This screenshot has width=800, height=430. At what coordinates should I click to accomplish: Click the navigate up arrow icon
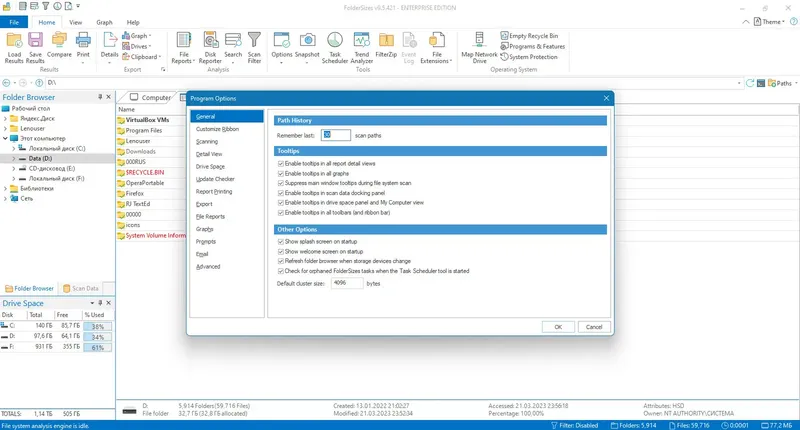pyautogui.click(x=39, y=83)
